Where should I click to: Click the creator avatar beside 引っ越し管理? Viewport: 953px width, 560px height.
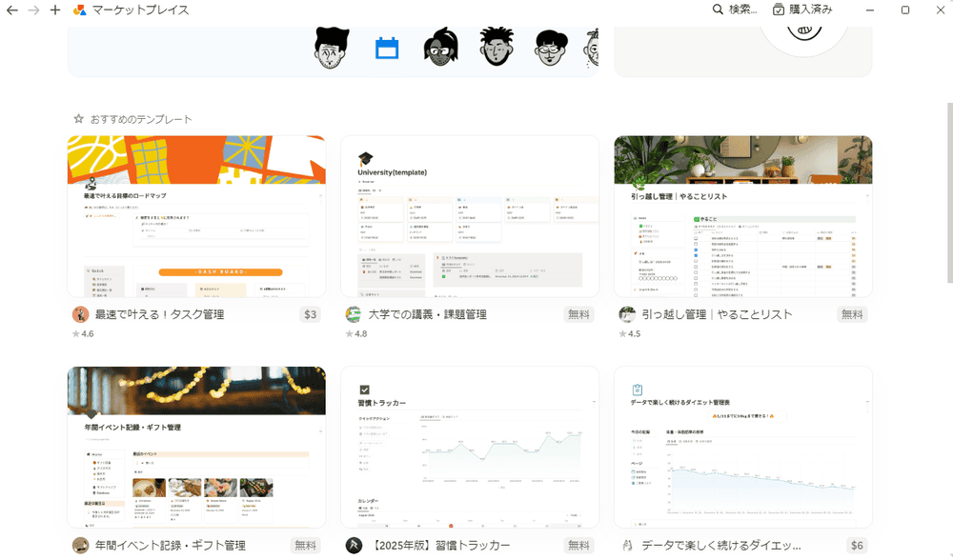626,314
